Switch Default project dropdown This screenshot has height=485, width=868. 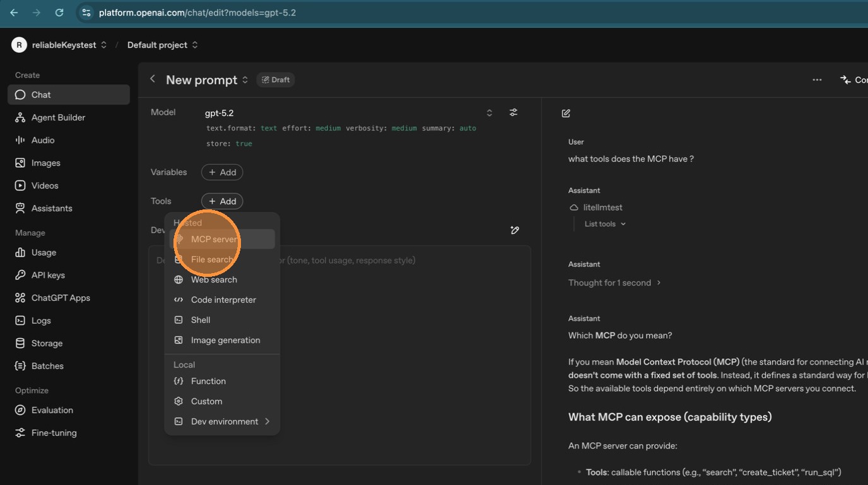coord(163,45)
